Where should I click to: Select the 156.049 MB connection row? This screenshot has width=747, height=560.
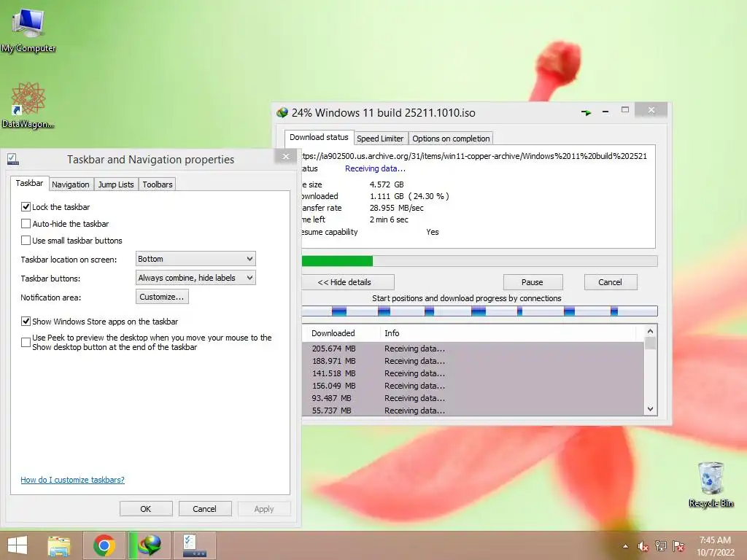tap(473, 386)
